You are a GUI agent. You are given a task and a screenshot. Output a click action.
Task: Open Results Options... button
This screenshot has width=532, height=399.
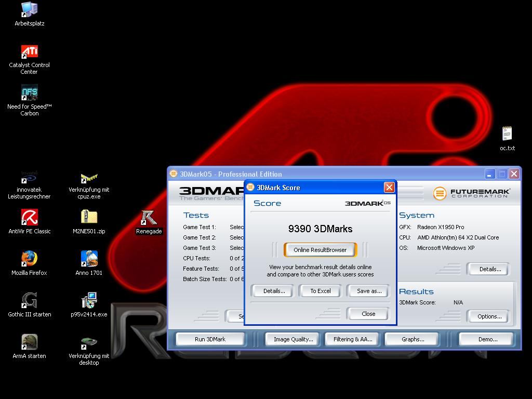point(489,316)
